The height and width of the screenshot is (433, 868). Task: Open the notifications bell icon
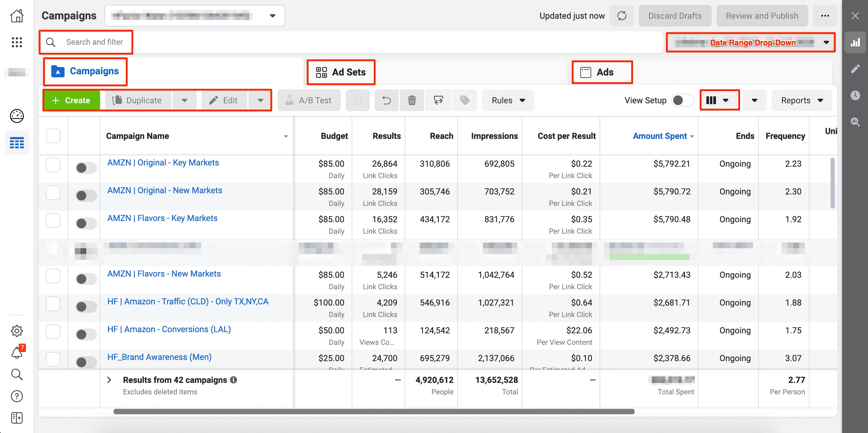pos(17,352)
